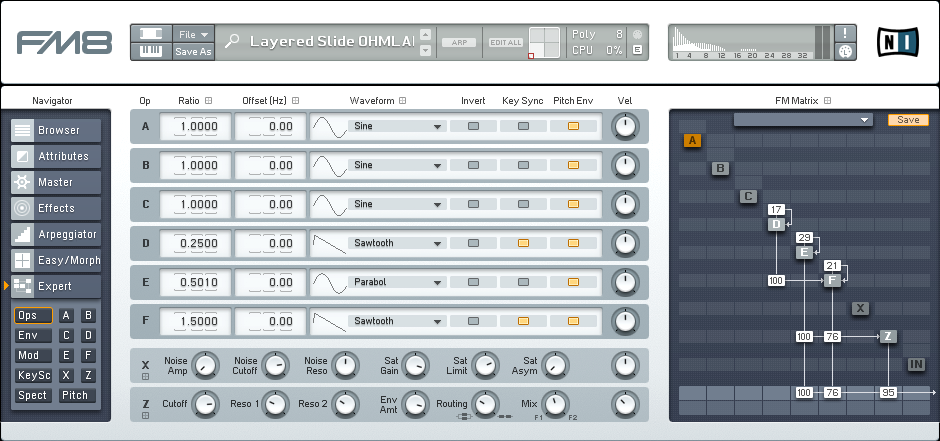
Task: Click the Attributes icon in Navigator
Action: tap(23, 156)
